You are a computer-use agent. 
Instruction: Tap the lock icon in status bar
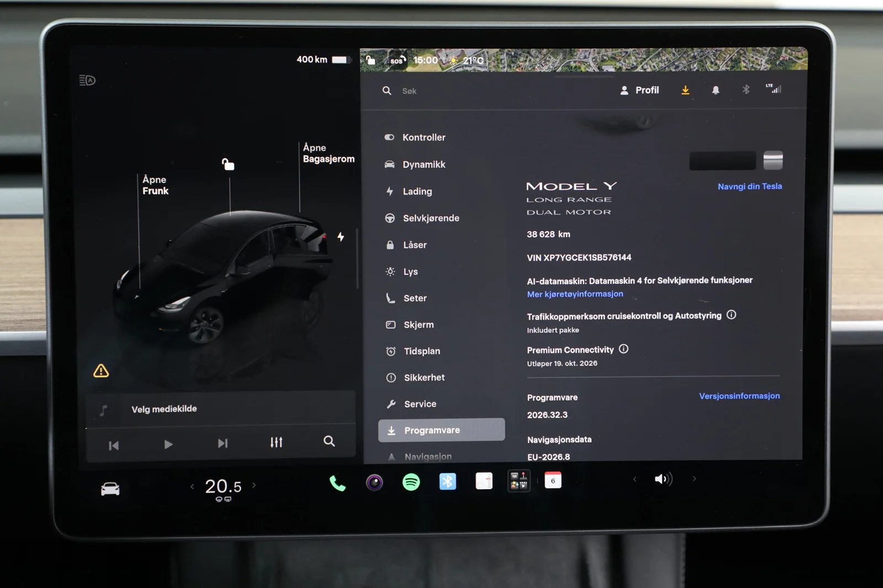tap(371, 60)
